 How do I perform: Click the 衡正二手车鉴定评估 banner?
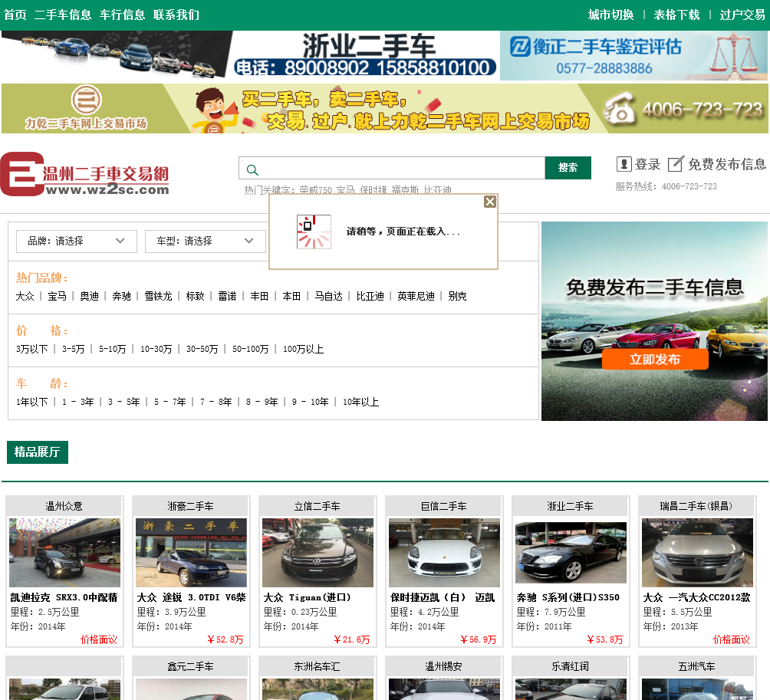tap(633, 55)
